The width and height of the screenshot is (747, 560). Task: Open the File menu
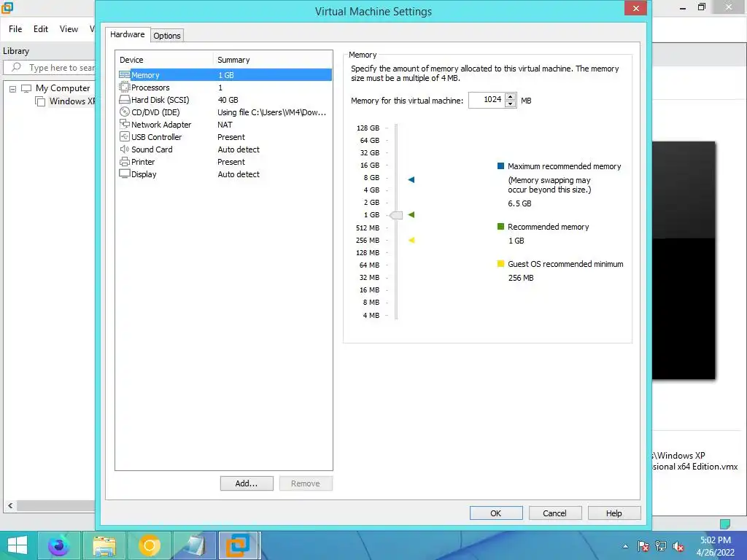point(15,29)
